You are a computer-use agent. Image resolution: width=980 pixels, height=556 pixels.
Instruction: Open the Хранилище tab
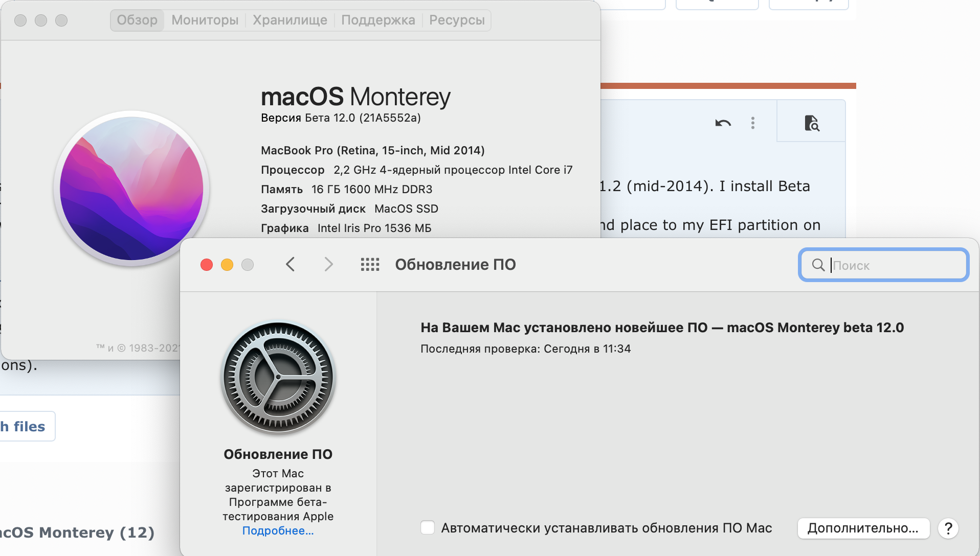289,20
